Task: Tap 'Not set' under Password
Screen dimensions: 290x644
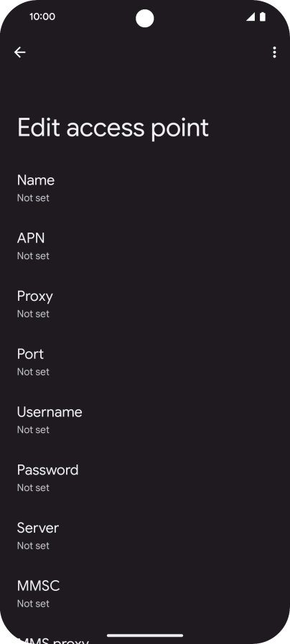Action: coord(33,487)
